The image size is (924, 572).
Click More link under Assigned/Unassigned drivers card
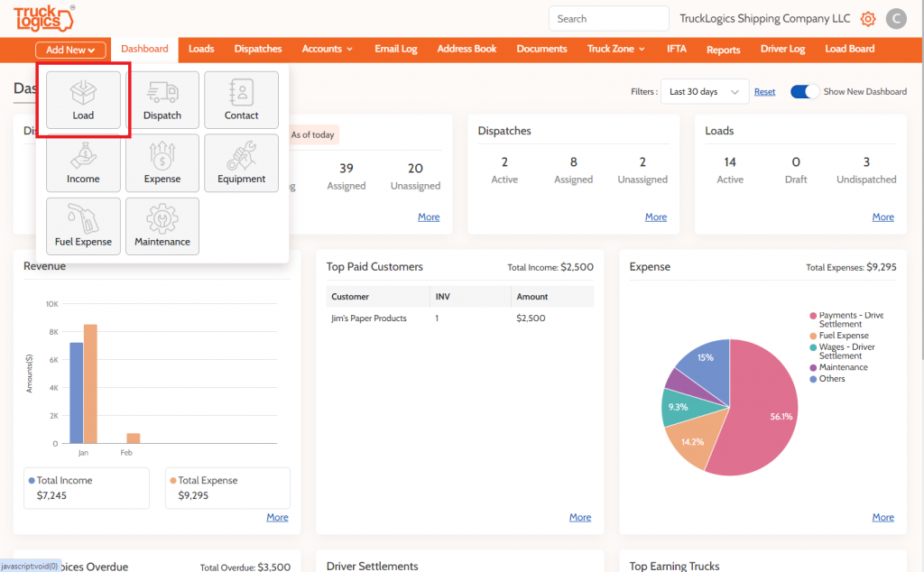429,217
